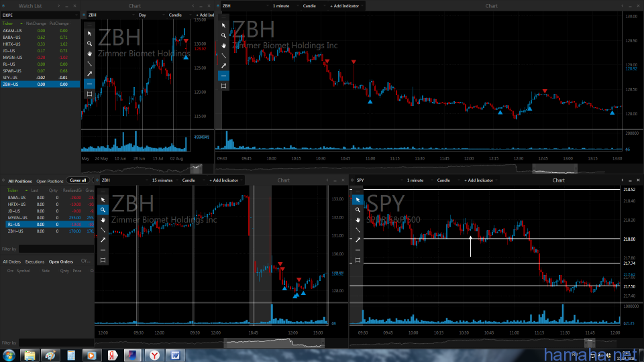
Task: Select hand pan tool in SPY chart
Action: click(358, 220)
